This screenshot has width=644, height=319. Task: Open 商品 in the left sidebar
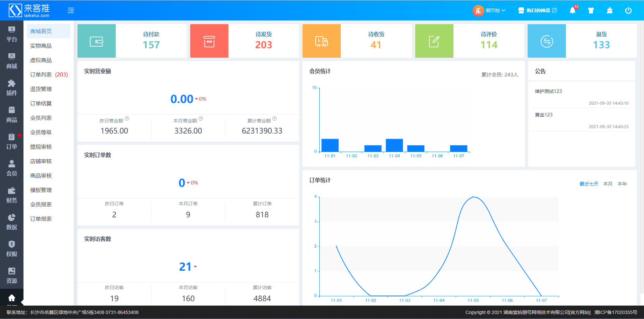(x=12, y=115)
